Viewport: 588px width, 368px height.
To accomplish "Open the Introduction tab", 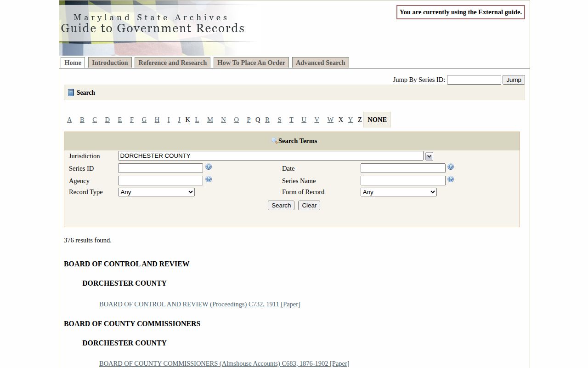I will pyautogui.click(x=110, y=63).
